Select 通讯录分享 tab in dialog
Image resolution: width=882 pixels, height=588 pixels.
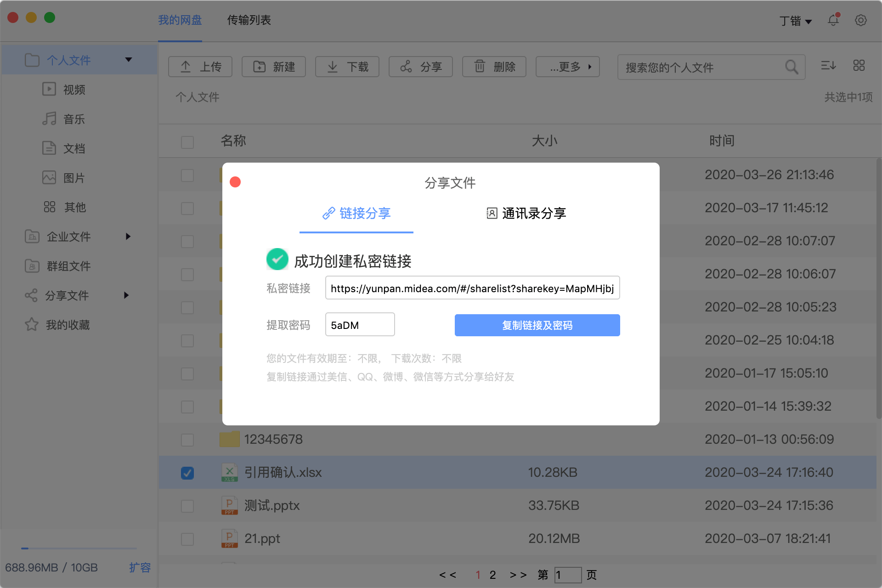coord(526,213)
